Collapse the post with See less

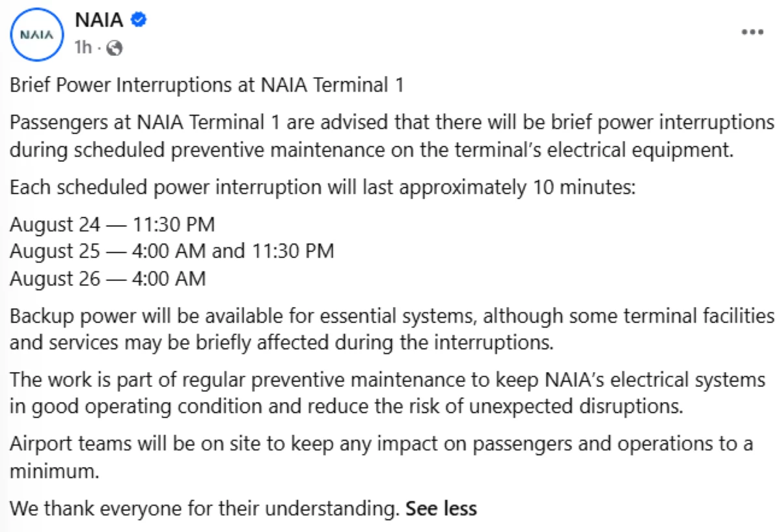441,508
